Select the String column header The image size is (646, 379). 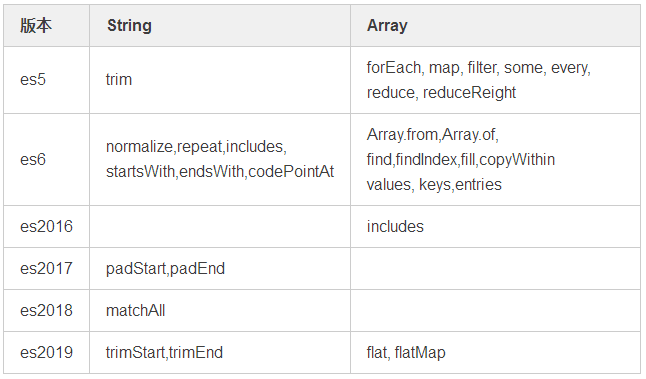tap(129, 26)
